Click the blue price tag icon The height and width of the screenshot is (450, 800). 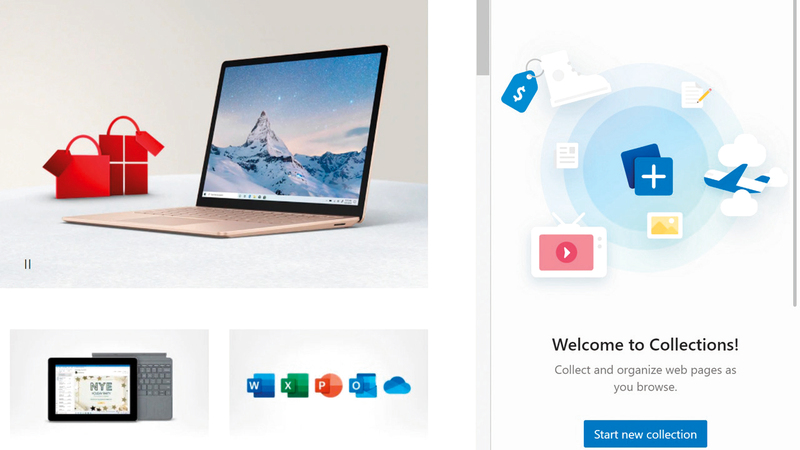[519, 91]
